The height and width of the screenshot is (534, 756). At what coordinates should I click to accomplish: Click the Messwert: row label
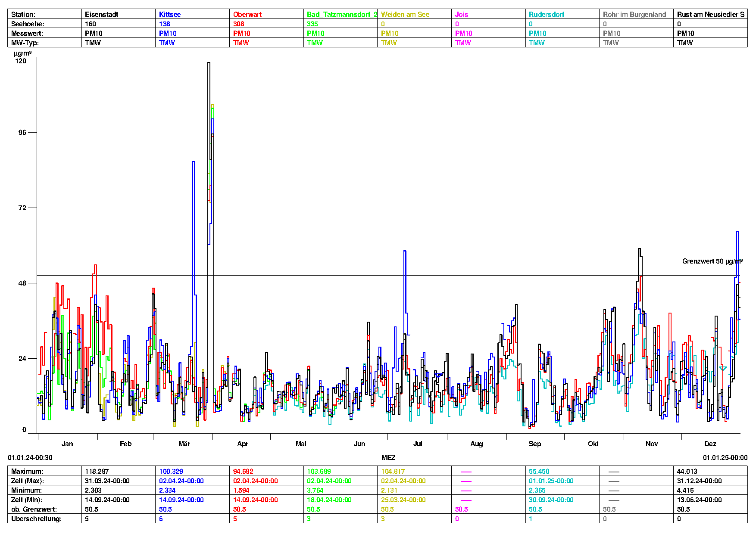point(27,33)
